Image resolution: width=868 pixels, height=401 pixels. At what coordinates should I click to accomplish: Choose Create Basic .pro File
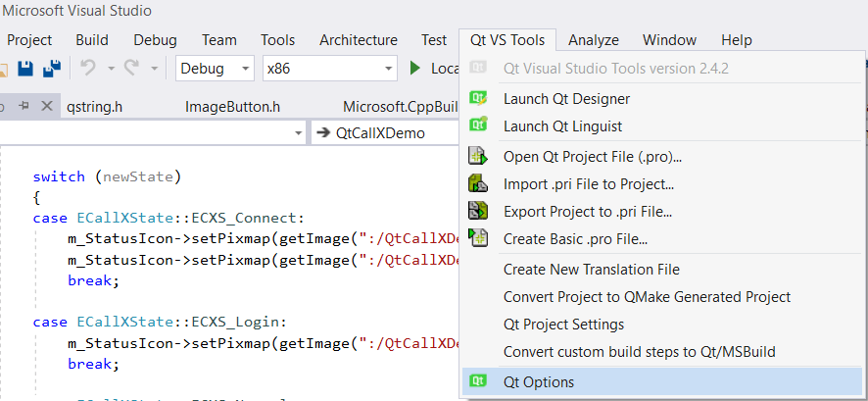tap(662, 239)
